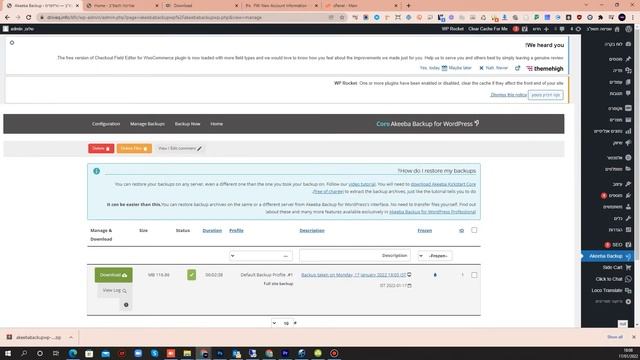Click the blue info icon in restore box
The image size is (640, 360).
[96, 171]
